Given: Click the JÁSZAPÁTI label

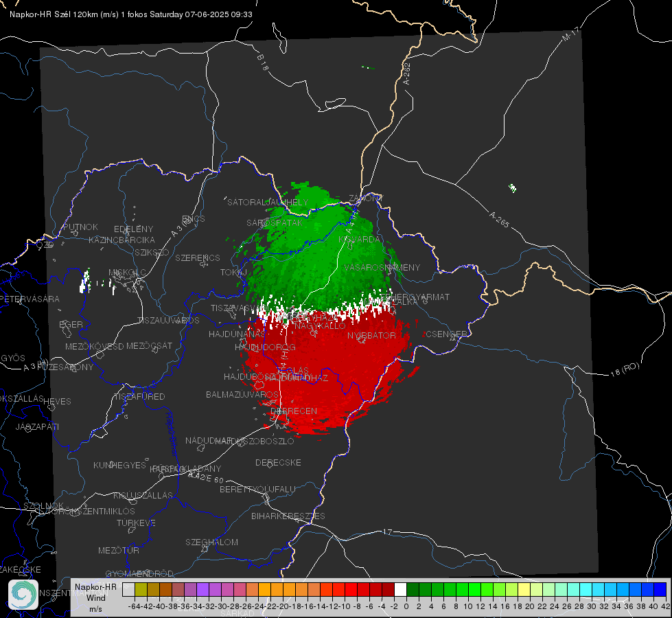Looking at the screenshot, I should (x=37, y=426).
